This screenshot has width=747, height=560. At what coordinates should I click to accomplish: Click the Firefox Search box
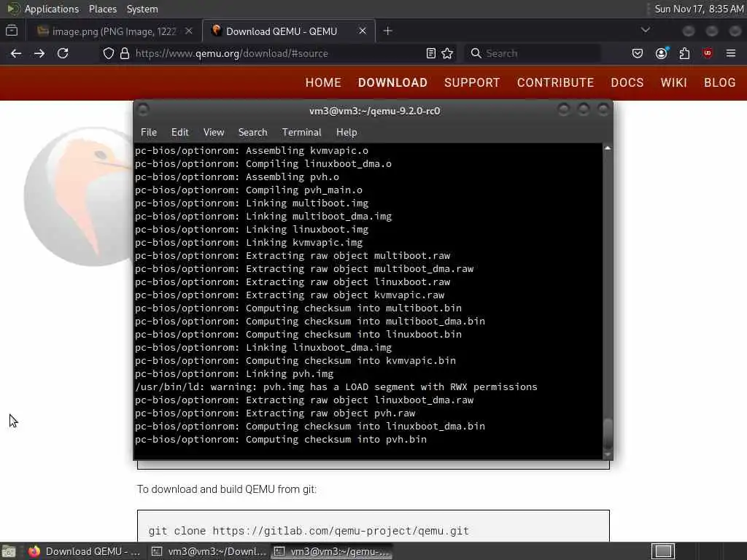(x=533, y=53)
